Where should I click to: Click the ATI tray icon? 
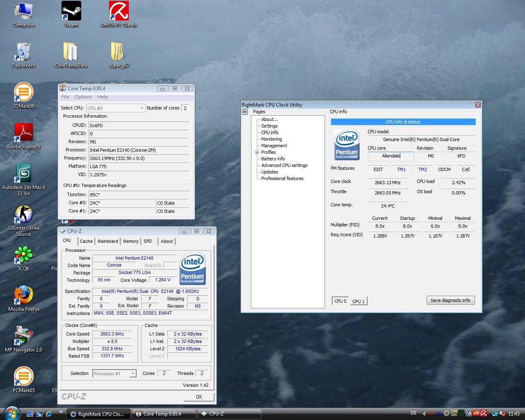(x=476, y=413)
